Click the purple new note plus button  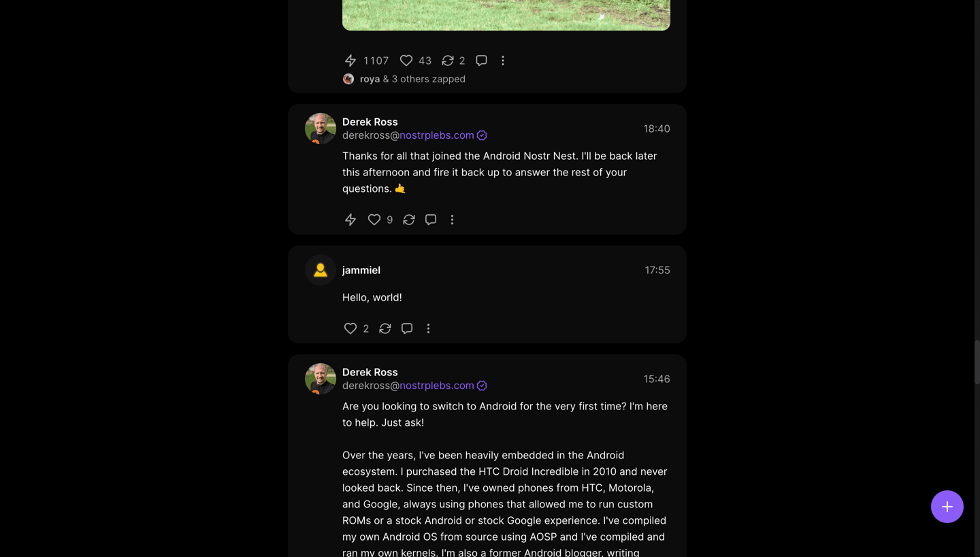pyautogui.click(x=947, y=507)
